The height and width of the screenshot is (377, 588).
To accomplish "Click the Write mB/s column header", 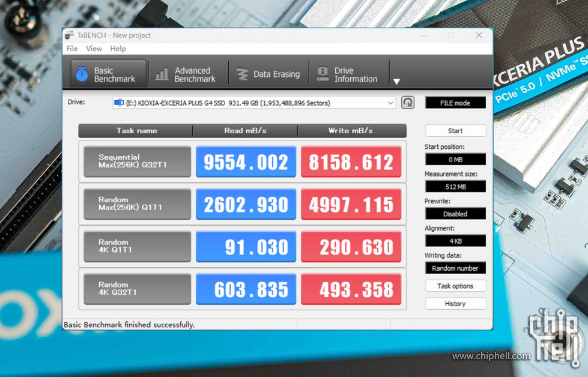I will [x=351, y=131].
